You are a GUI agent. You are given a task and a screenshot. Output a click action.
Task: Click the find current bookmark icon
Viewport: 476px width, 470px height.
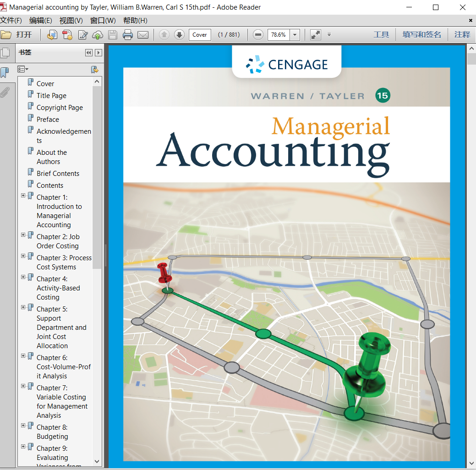coord(95,70)
